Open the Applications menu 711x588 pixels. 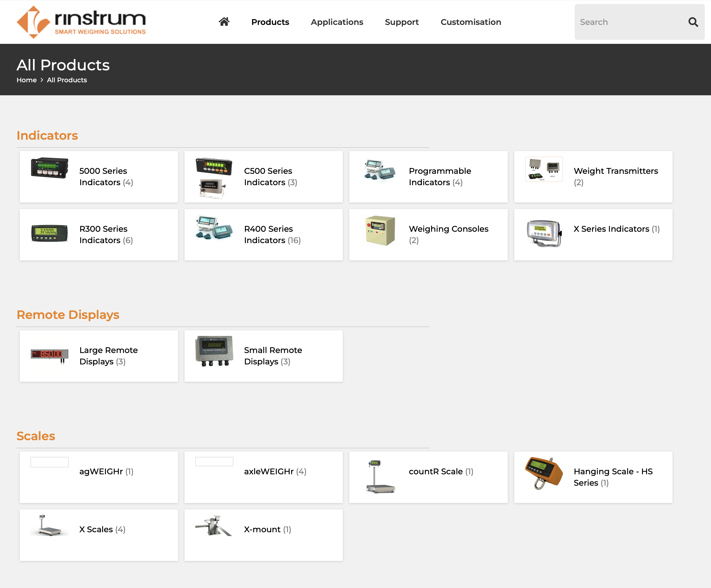point(337,22)
